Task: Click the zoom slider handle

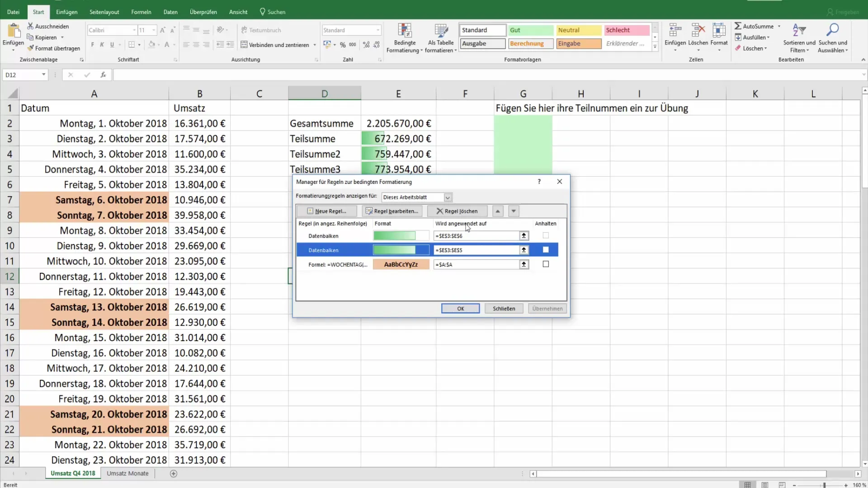Action: [824, 485]
